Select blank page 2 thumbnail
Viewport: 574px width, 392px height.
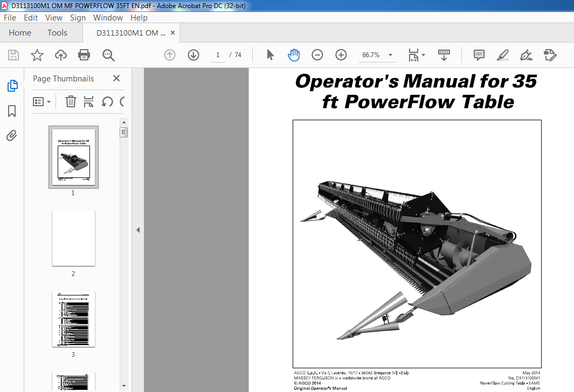[74, 238]
